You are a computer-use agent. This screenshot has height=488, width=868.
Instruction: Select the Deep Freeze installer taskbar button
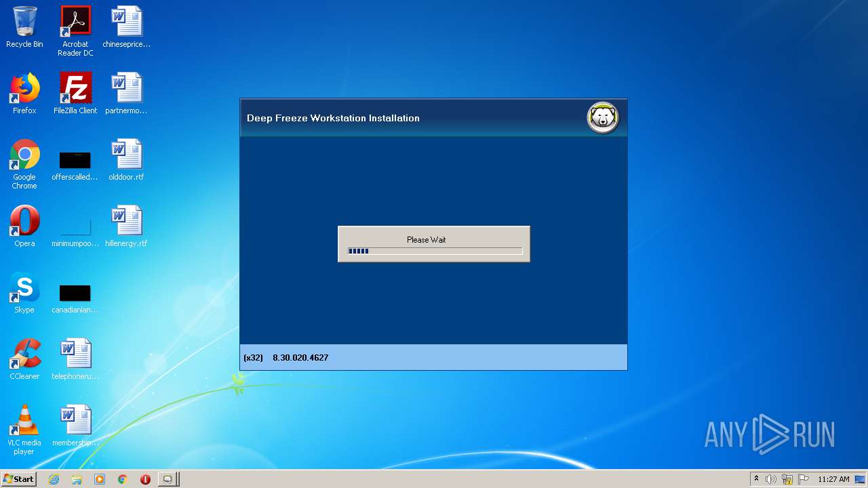pos(168,479)
